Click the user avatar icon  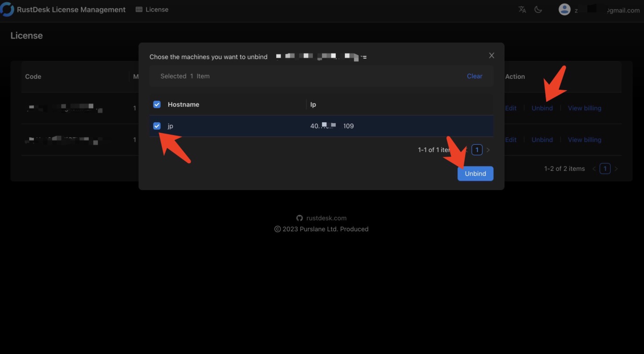(x=564, y=10)
